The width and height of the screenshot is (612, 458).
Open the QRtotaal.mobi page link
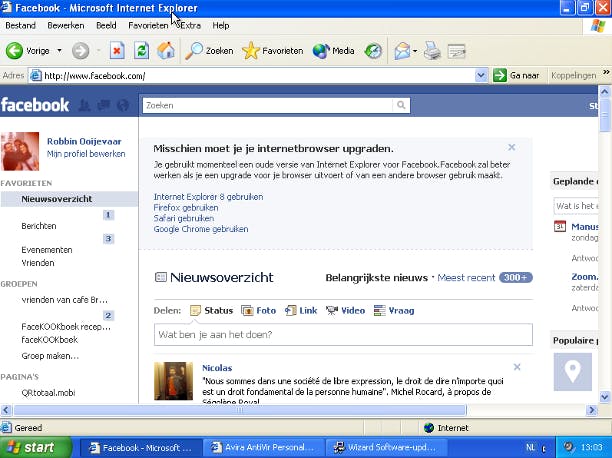(x=48, y=393)
